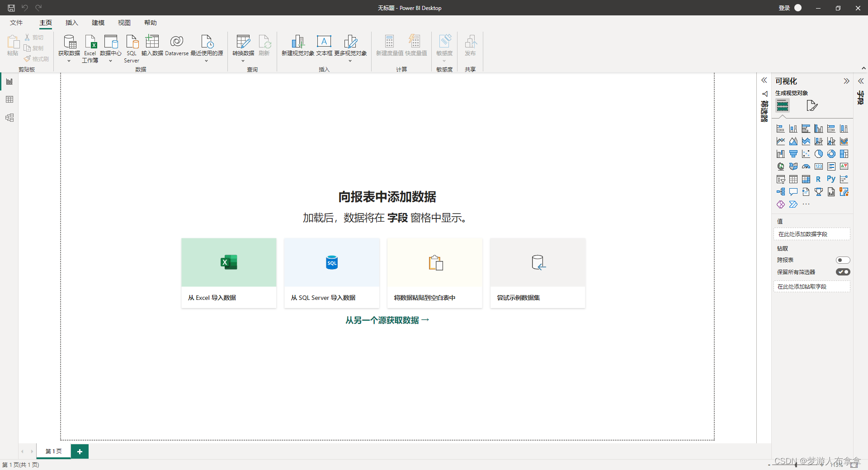The width and height of the screenshot is (868, 470).
Task: Open the 数据中心 dropdown arrow
Action: pyautogui.click(x=110, y=61)
